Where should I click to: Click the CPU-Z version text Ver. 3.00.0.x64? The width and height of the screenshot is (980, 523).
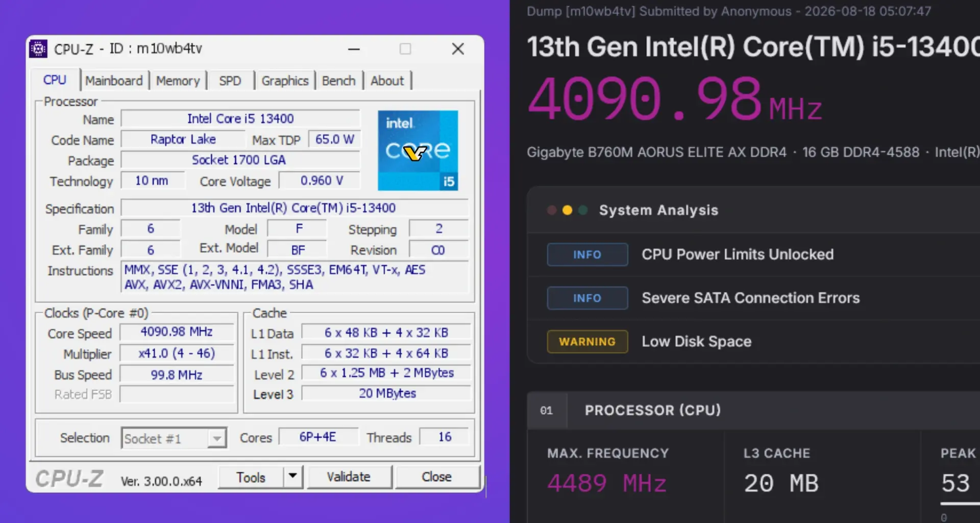(161, 481)
